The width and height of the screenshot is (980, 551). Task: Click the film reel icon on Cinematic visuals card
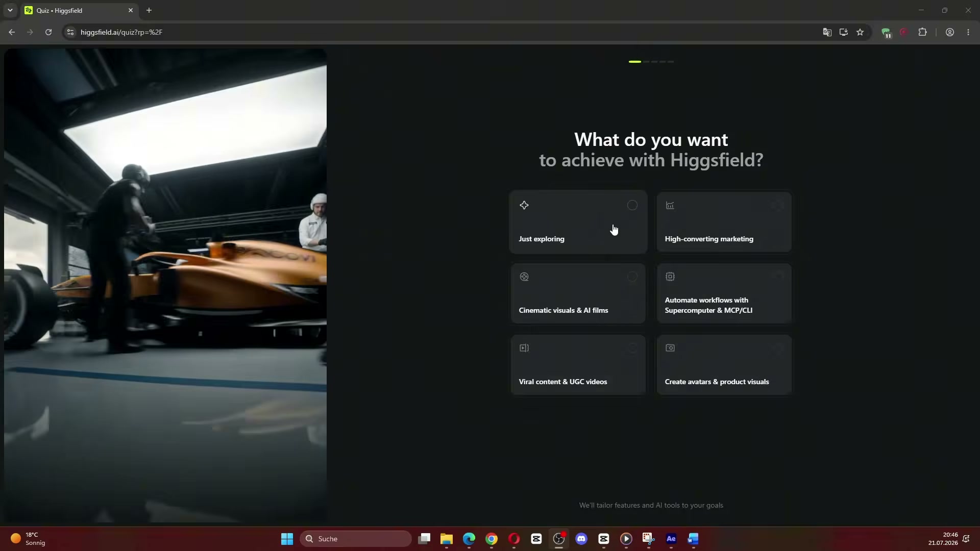524,277
